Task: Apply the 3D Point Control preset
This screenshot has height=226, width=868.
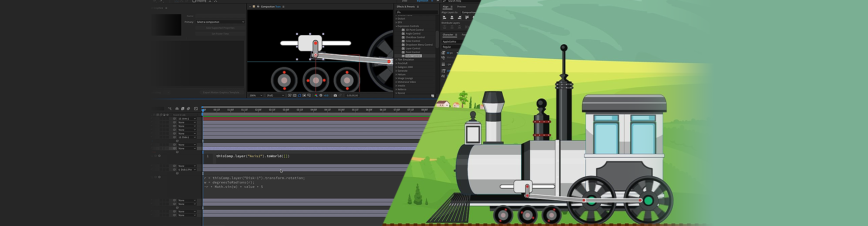Action: click(415, 30)
